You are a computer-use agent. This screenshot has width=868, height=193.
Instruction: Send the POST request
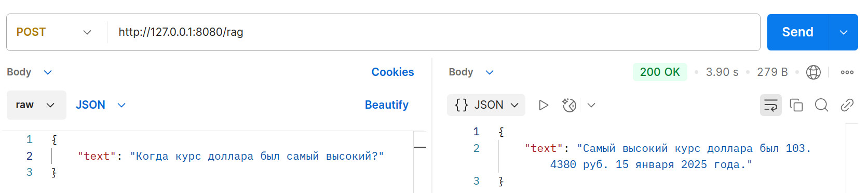798,32
